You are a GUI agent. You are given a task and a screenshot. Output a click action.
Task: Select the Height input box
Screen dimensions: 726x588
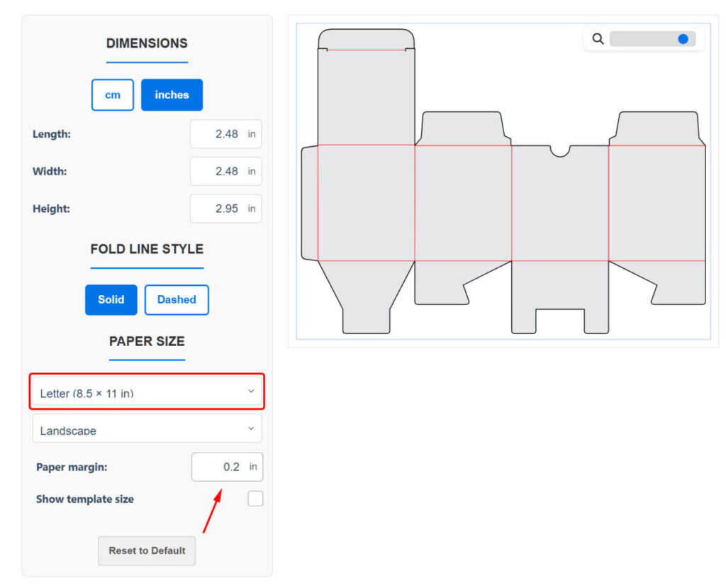[218, 209]
